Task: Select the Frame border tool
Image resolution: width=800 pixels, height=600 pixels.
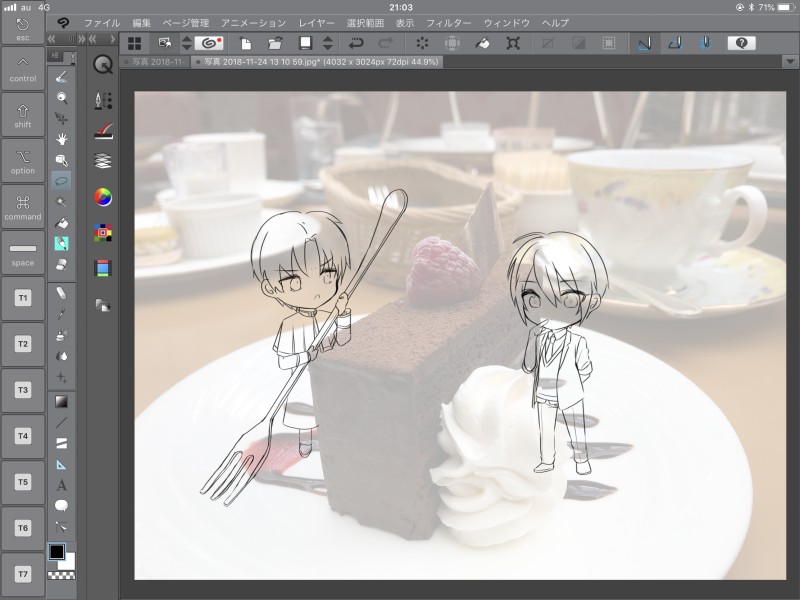Action: tap(62, 443)
